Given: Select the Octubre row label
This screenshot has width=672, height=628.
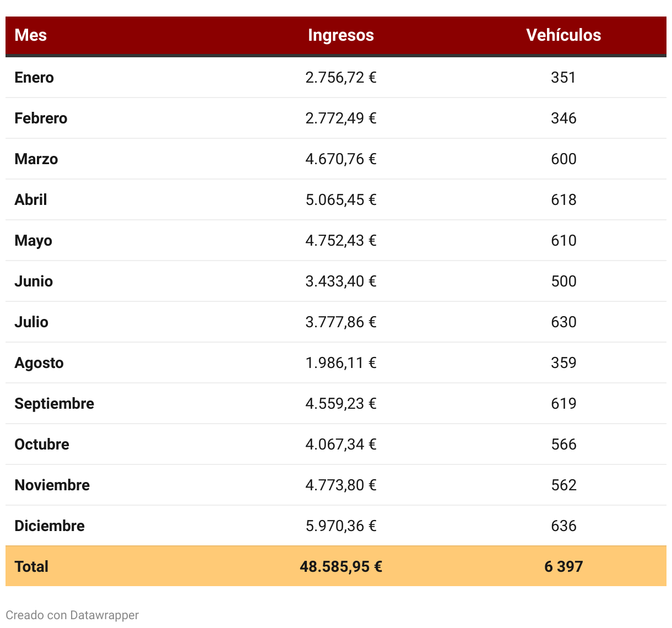Looking at the screenshot, I should point(42,445).
